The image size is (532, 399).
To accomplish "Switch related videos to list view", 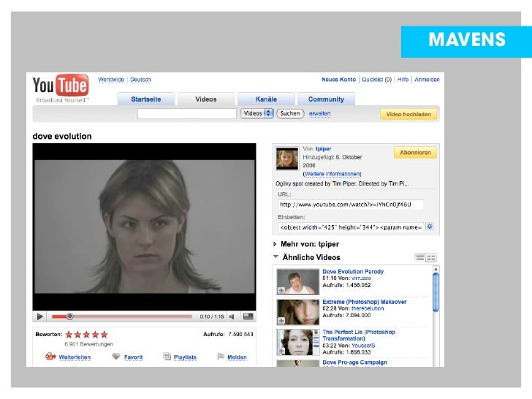I will (x=420, y=257).
